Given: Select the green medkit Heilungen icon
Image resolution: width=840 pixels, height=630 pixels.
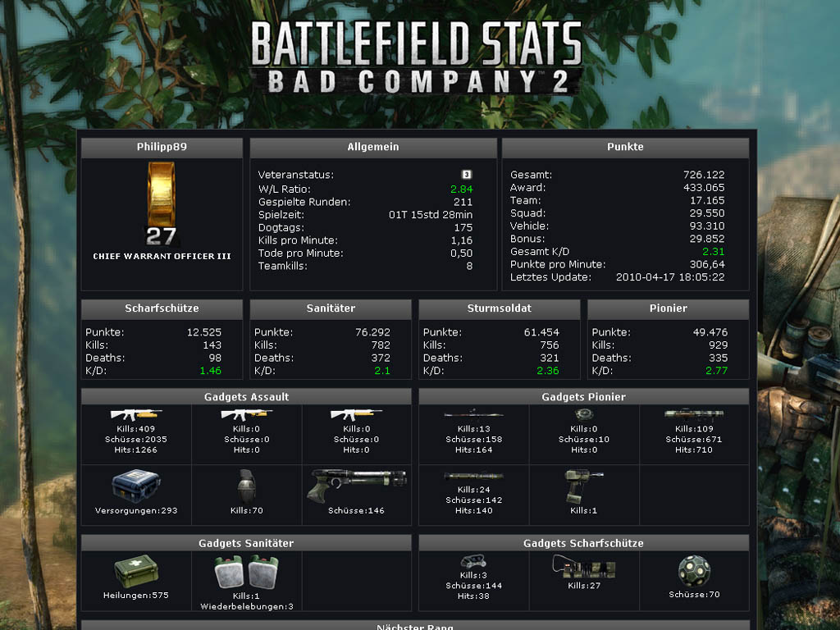Looking at the screenshot, I should [x=135, y=572].
